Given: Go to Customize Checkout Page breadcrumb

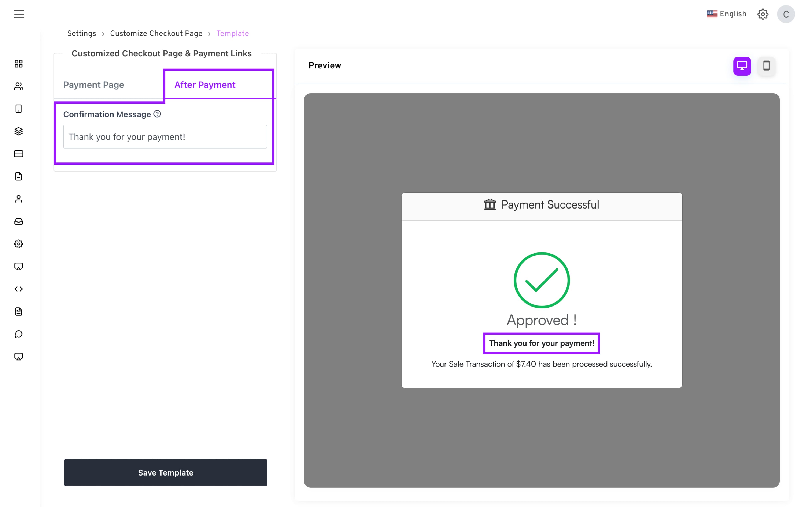Looking at the screenshot, I should coord(156,34).
